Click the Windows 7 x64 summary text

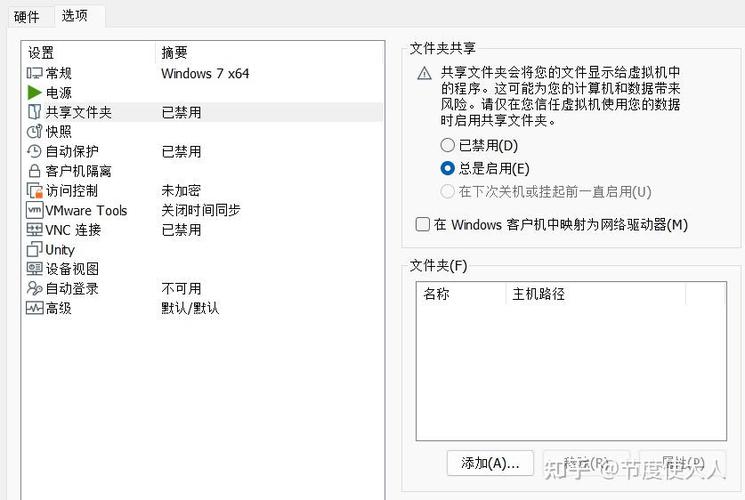click(x=205, y=73)
